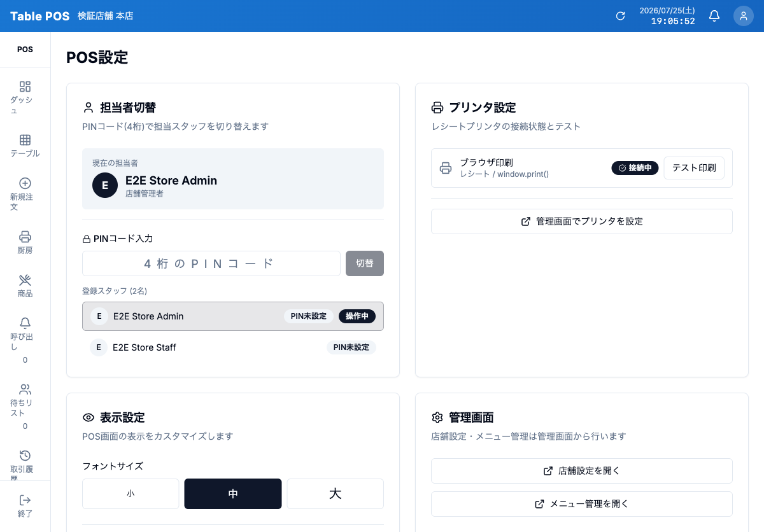Image resolution: width=764 pixels, height=532 pixels.
Task: Select small (小) font size
Action: click(131, 494)
